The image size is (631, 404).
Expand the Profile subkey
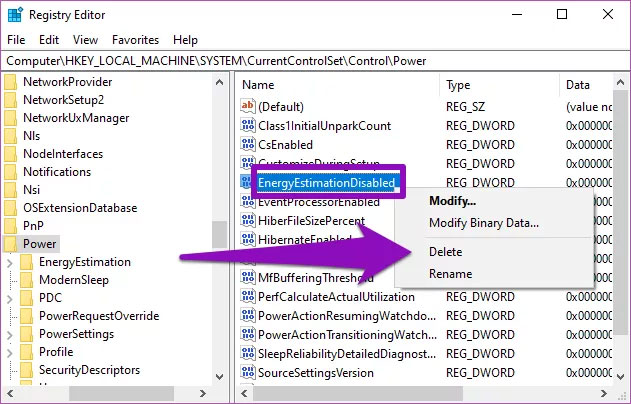(10, 353)
